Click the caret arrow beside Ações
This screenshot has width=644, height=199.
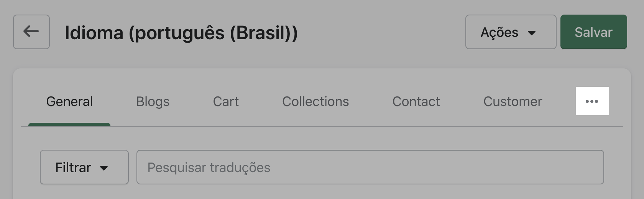[x=532, y=33]
